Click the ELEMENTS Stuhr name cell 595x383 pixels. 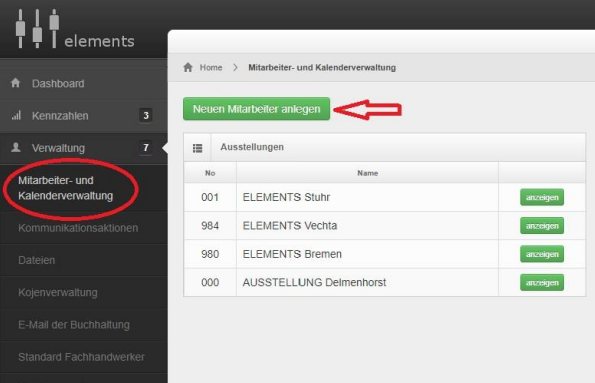click(x=367, y=197)
